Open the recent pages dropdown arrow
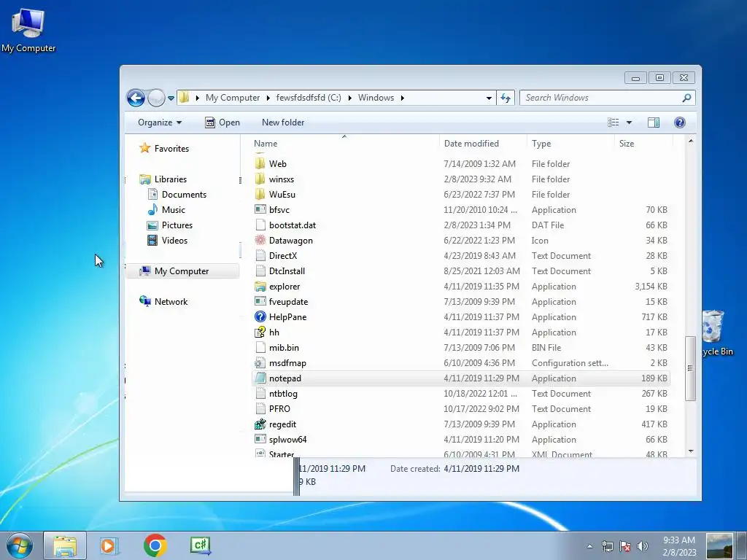This screenshot has width=747, height=560. click(x=171, y=98)
